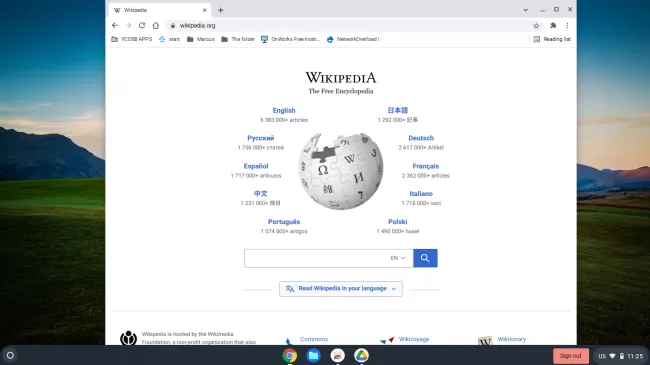Open Polski Wikipedia
This screenshot has height=365, width=650.
point(398,222)
